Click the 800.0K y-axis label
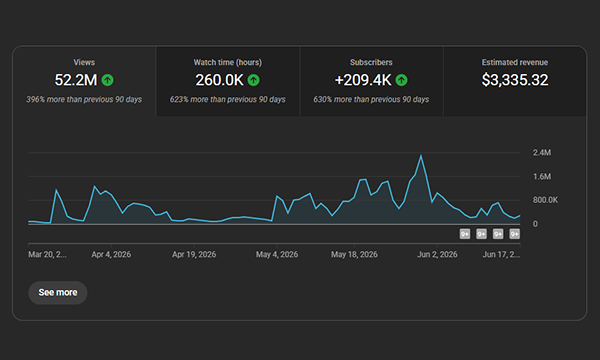The width and height of the screenshot is (600, 360). [545, 200]
